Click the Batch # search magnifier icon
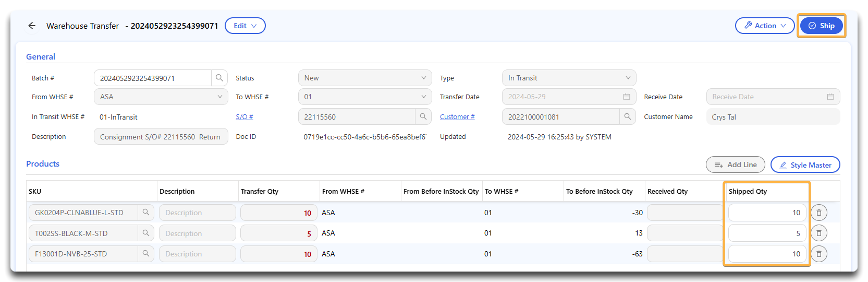This screenshot has height=282, width=868. coord(219,78)
